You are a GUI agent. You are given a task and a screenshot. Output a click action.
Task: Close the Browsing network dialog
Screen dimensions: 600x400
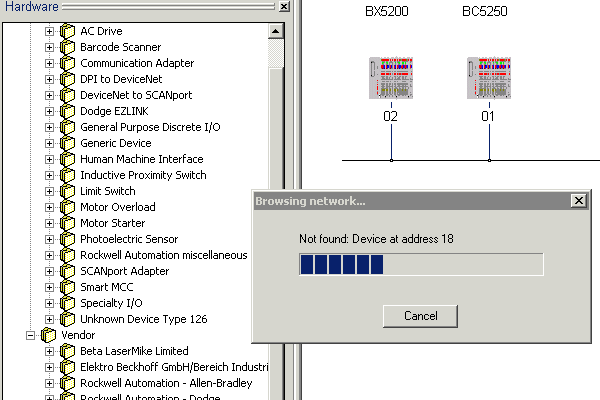pos(577,201)
